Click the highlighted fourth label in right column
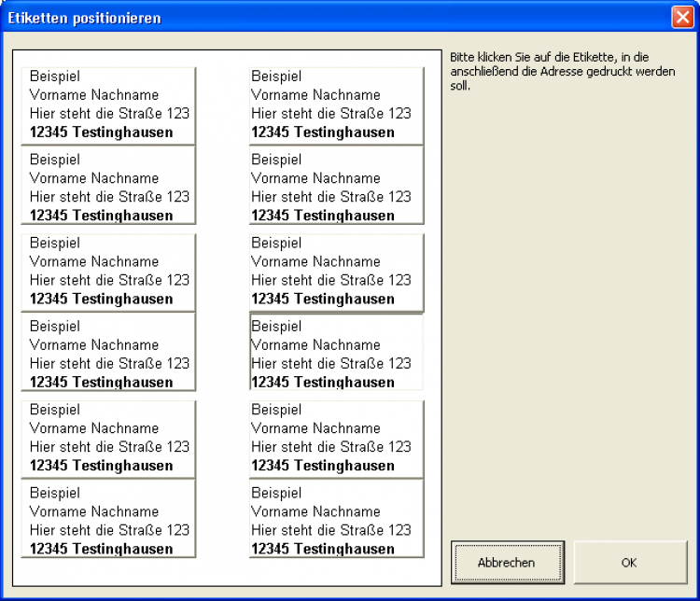The image size is (700, 601). click(336, 354)
